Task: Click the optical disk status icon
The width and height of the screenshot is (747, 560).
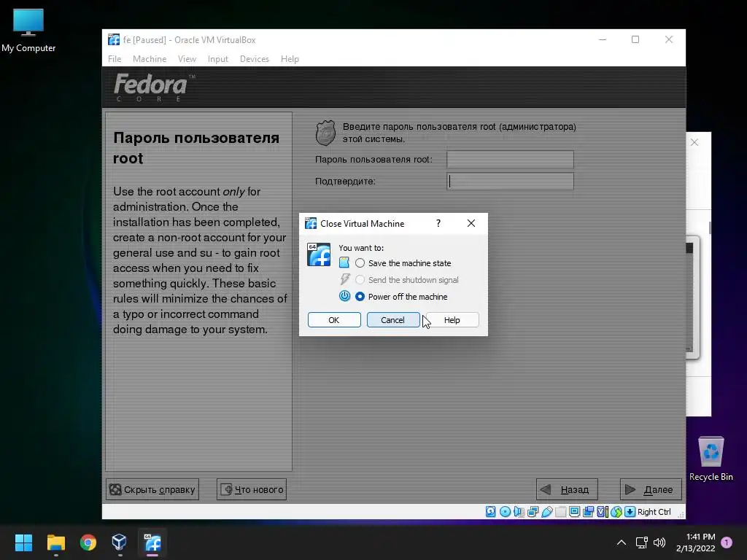Action: point(505,512)
